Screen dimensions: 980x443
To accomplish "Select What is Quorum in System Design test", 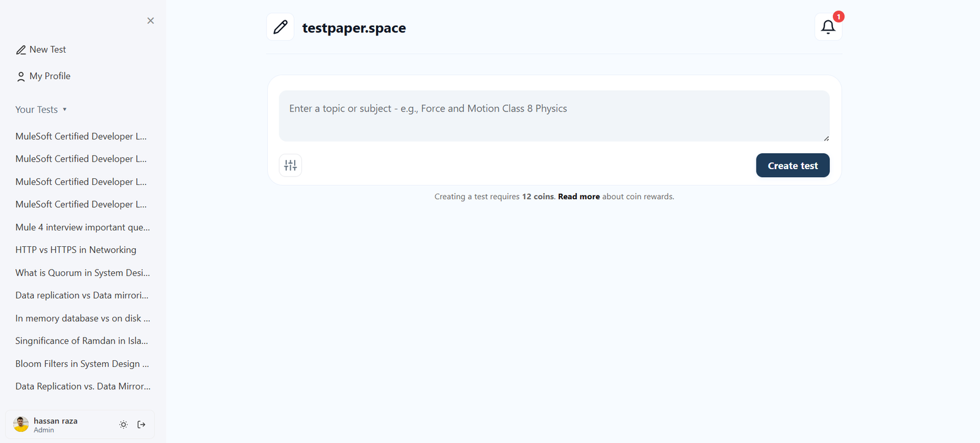I will pos(82,273).
